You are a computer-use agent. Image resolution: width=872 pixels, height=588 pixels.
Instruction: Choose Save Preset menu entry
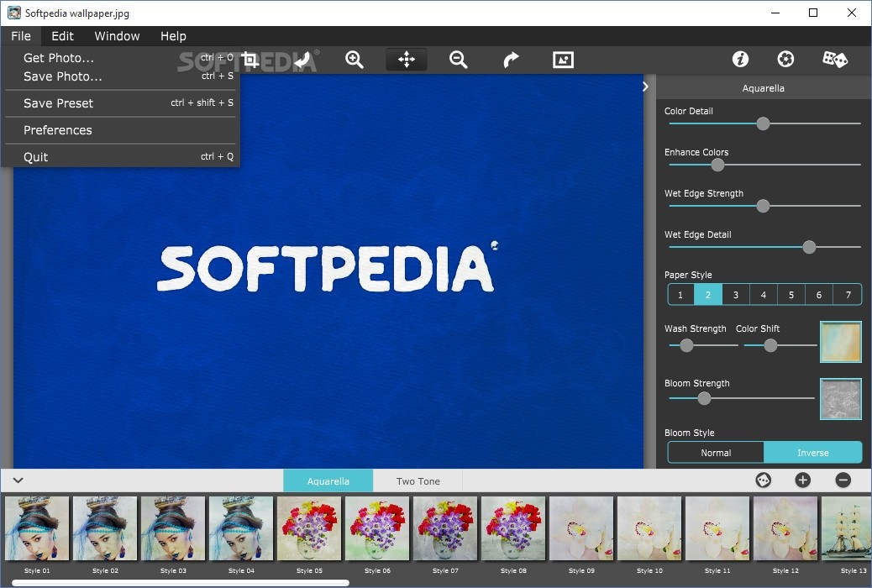120,103
